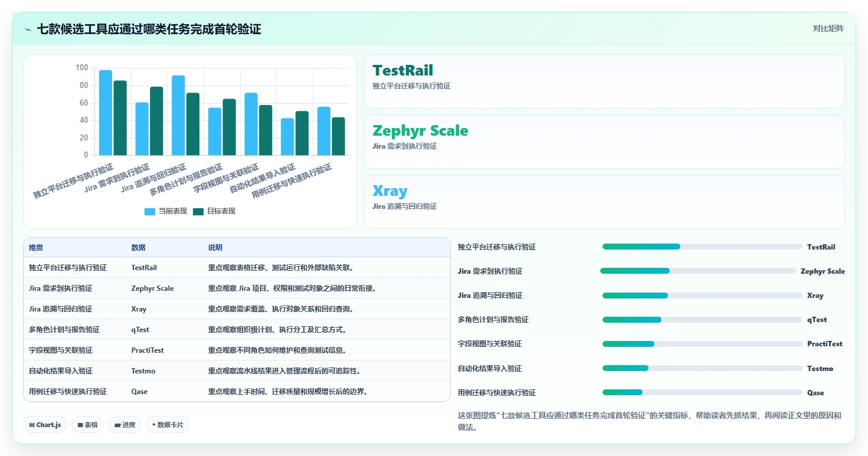This screenshot has width=868, height=456.
Task: Click the light-blue 当前表现 bar for 独立平台迁移与执行验证
Action: pyautogui.click(x=106, y=113)
